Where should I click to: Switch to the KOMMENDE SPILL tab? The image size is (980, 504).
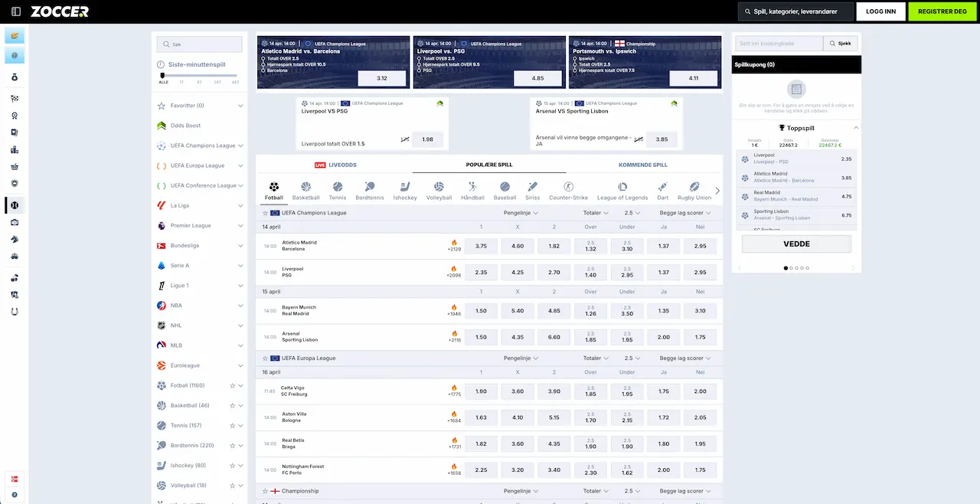tap(643, 165)
